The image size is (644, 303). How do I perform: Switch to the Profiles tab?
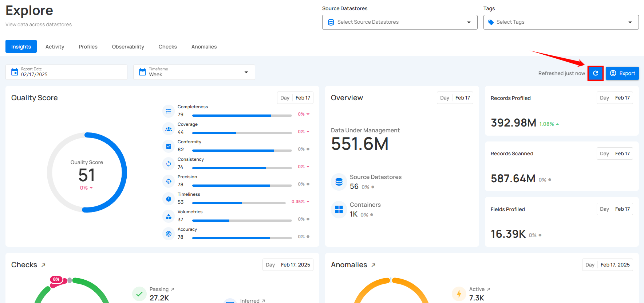tap(88, 46)
